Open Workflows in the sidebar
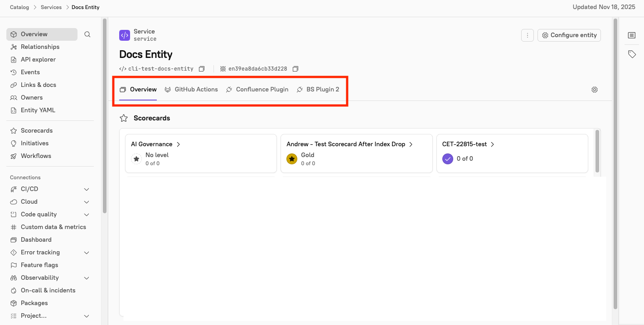 click(36, 156)
